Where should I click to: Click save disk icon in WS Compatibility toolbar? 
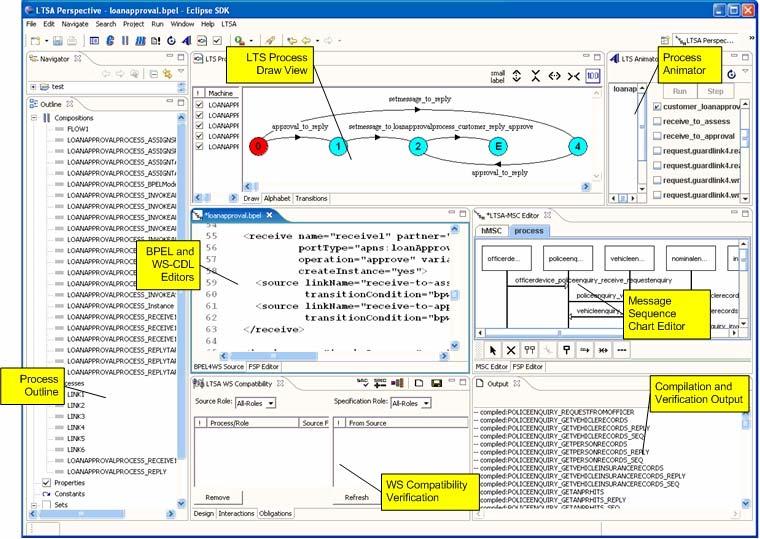click(x=436, y=383)
